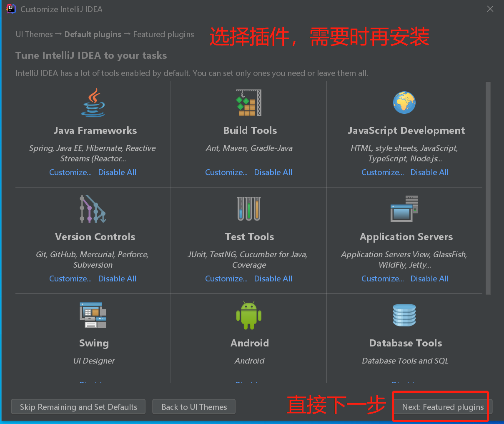The width and height of the screenshot is (504, 424).
Task: Close the Customize IntelliJ IDEA dialog
Action: 490,9
